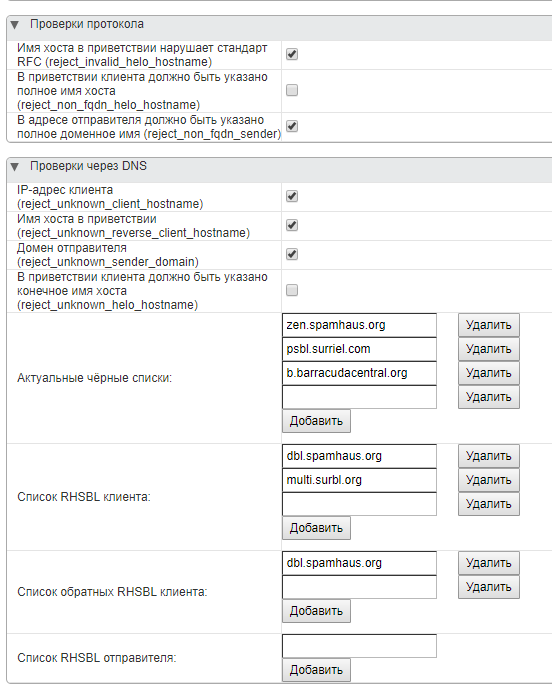Collapse the Проверки протокола section triangle
The width and height of the screenshot is (552, 695).
tap(15, 25)
